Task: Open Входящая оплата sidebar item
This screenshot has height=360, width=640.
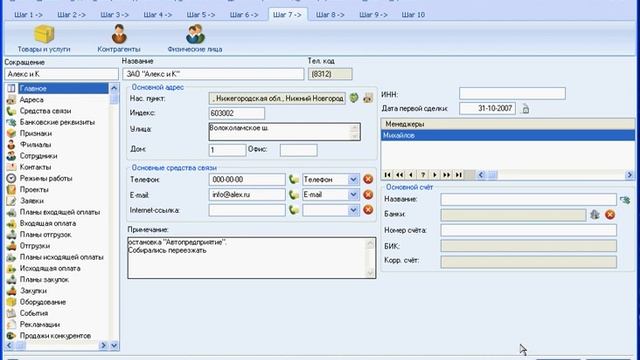Action: (48, 223)
